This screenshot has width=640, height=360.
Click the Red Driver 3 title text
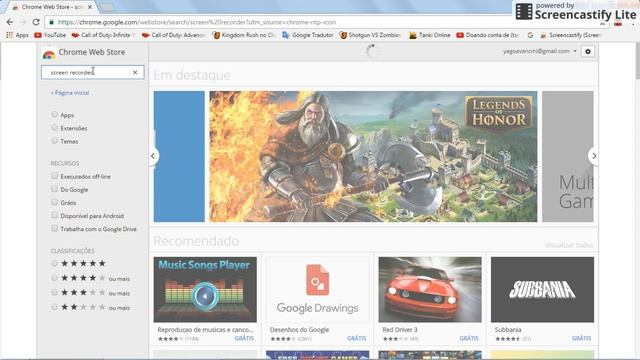[x=400, y=329]
